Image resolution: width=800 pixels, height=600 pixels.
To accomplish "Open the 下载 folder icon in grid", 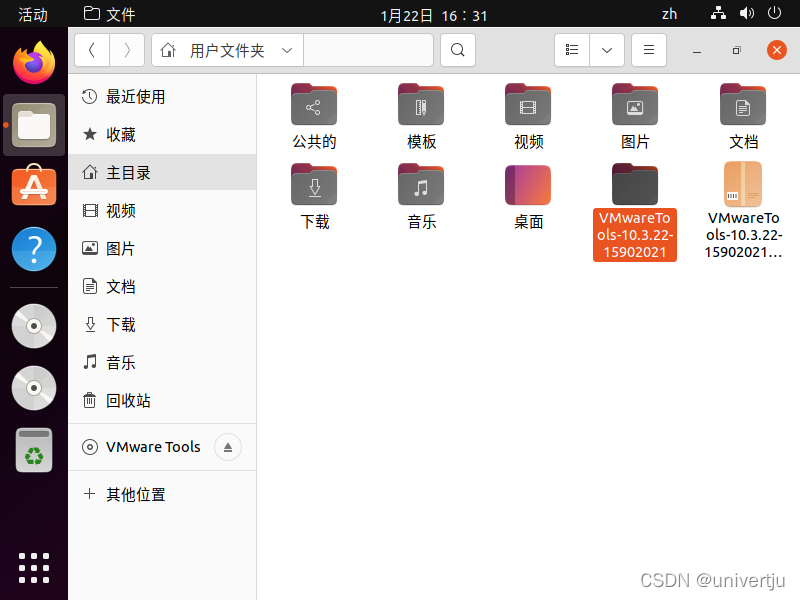I will point(314,184).
